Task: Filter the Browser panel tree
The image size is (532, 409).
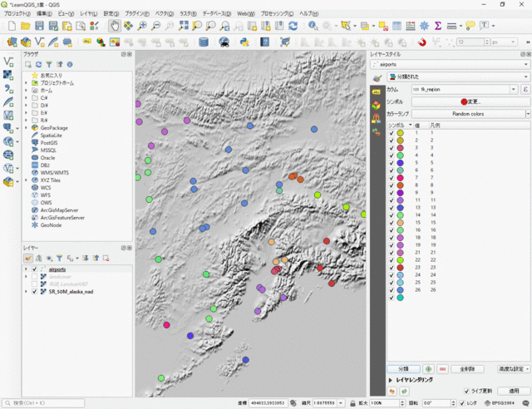Action: tap(49, 65)
